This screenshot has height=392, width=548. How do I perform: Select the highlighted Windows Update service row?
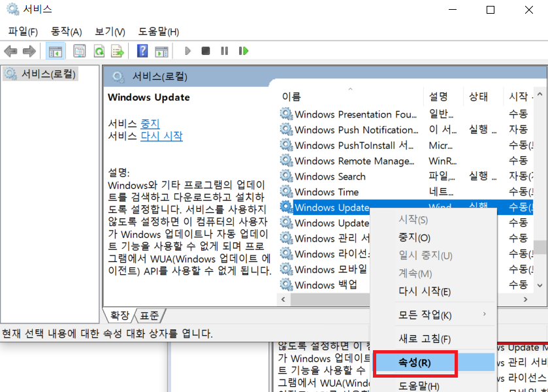click(406, 206)
